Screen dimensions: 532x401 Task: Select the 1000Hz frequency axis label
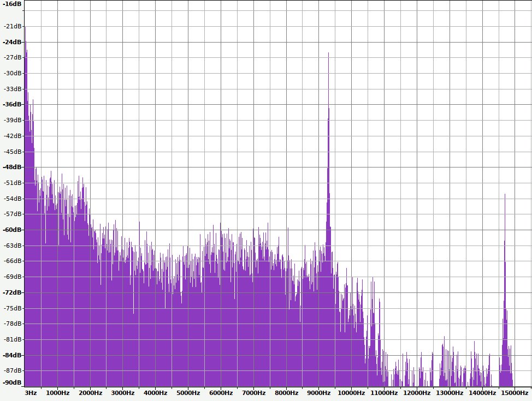pyautogui.click(x=57, y=393)
